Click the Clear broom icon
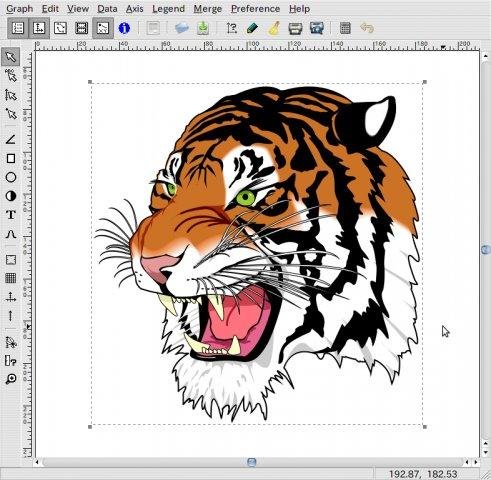The height and width of the screenshot is (480, 491). (x=274, y=28)
